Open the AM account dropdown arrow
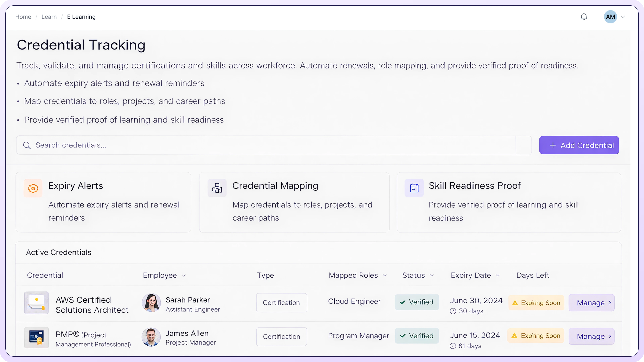Image resolution: width=644 pixels, height=362 pixels. tap(623, 17)
